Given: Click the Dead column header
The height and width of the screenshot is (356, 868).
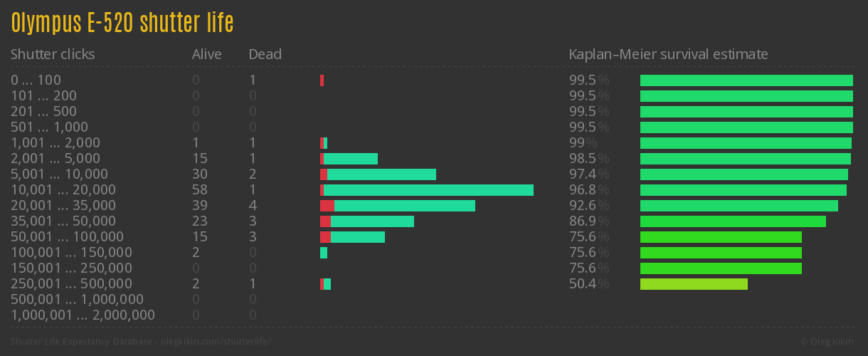Looking at the screenshot, I should [x=265, y=54].
